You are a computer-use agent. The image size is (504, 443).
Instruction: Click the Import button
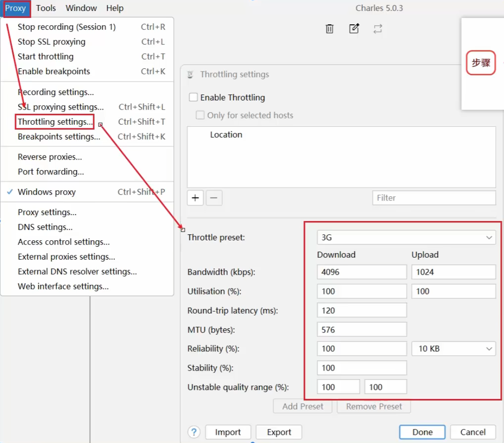pyautogui.click(x=228, y=432)
